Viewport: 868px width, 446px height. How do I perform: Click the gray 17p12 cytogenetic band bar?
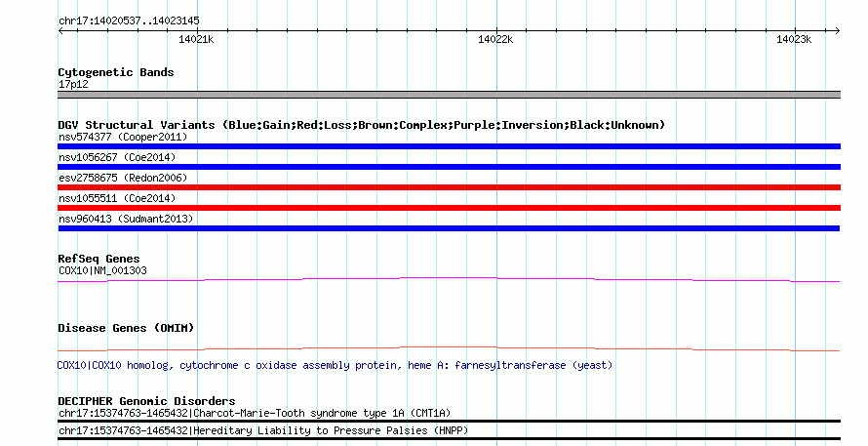449,95
